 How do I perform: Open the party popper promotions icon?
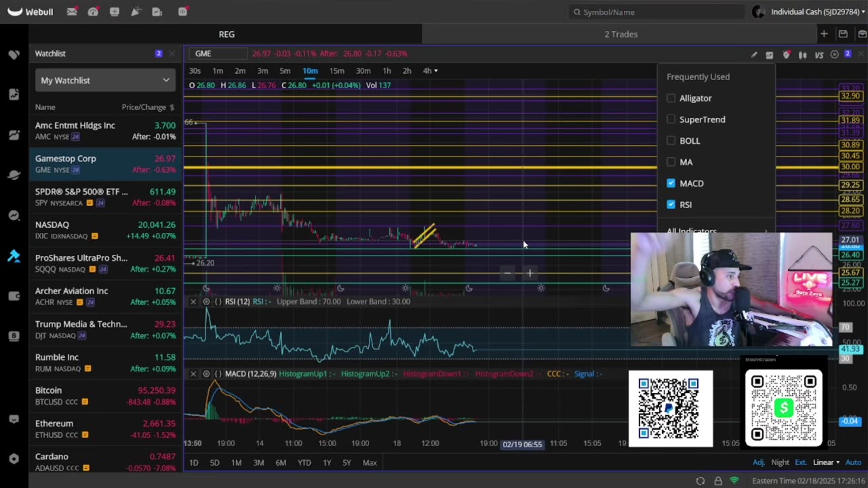[136, 12]
